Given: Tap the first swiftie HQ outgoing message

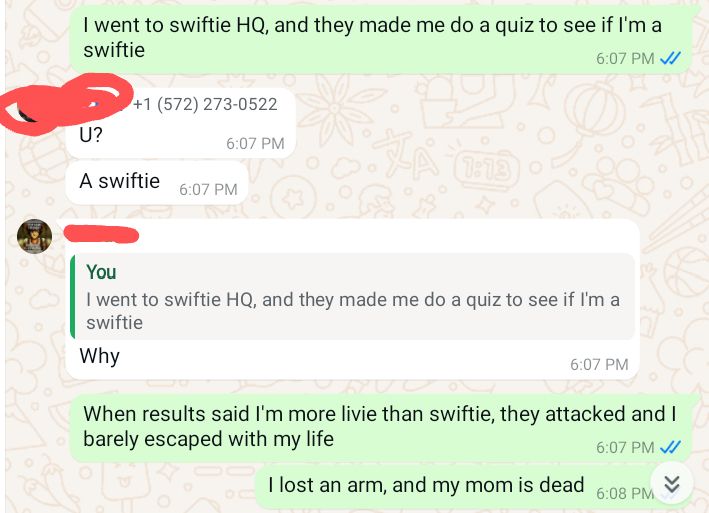Looking at the screenshot, I should (x=381, y=39).
